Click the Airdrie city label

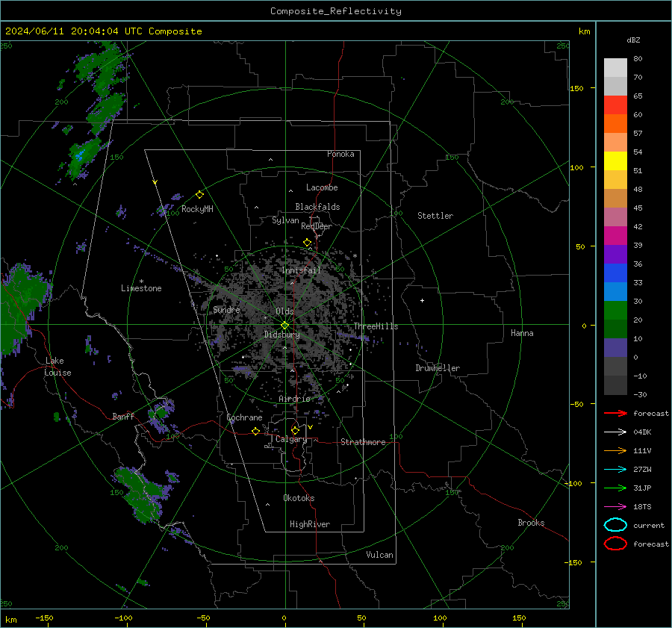(294, 399)
